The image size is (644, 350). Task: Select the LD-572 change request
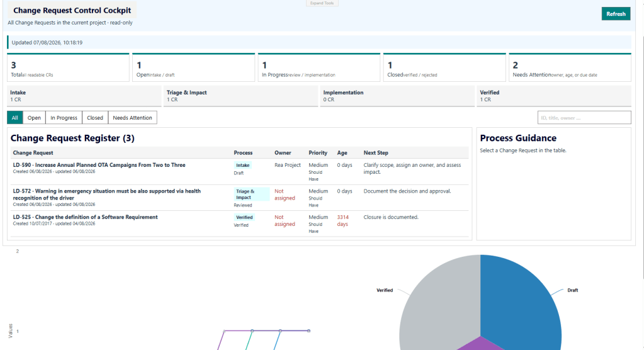pos(239,198)
